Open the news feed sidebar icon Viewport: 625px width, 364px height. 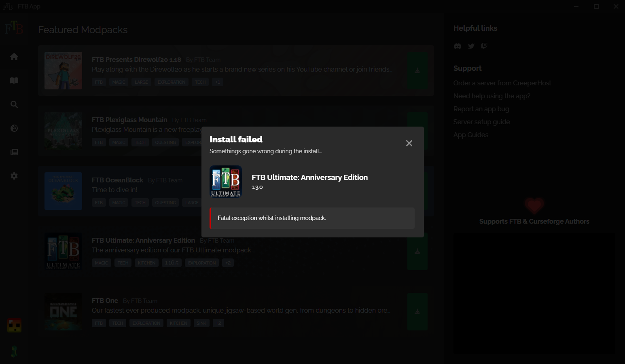coord(14,152)
